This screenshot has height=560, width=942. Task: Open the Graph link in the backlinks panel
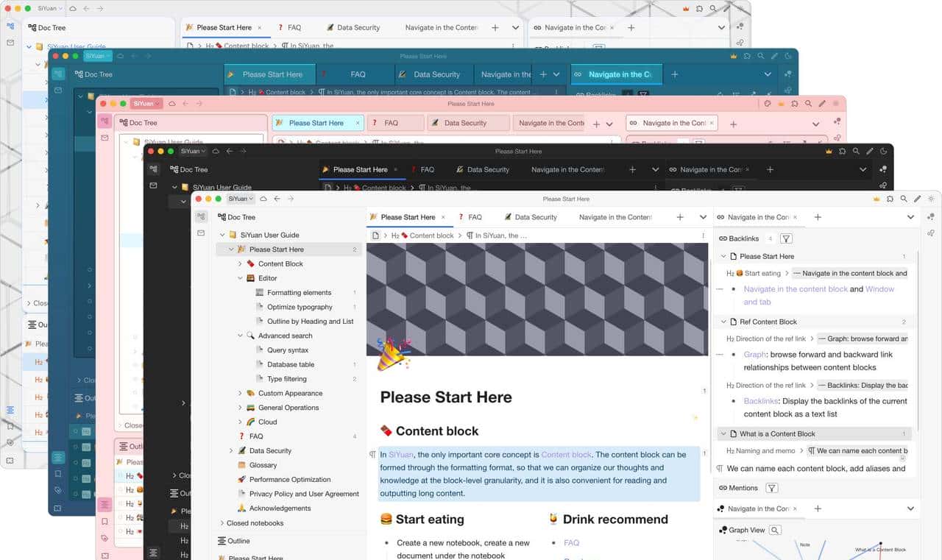(x=754, y=354)
